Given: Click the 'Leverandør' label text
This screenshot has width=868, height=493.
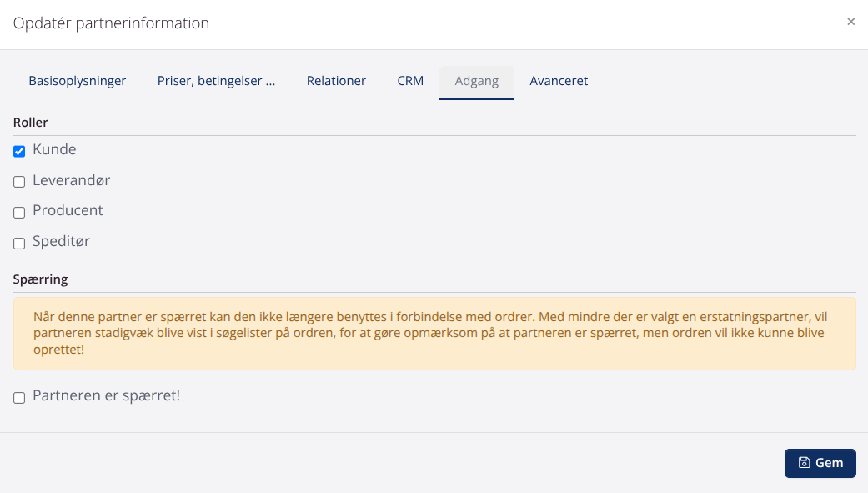Looking at the screenshot, I should point(71,180).
